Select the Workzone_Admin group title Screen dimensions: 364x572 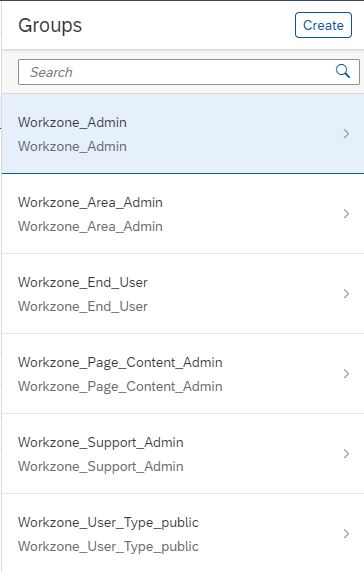[x=72, y=122]
